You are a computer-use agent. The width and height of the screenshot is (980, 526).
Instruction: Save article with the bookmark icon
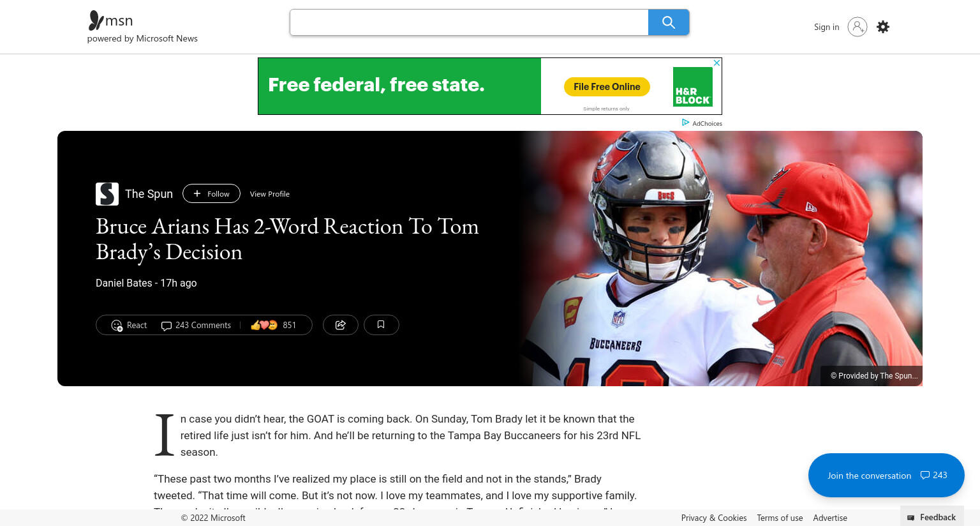point(381,325)
